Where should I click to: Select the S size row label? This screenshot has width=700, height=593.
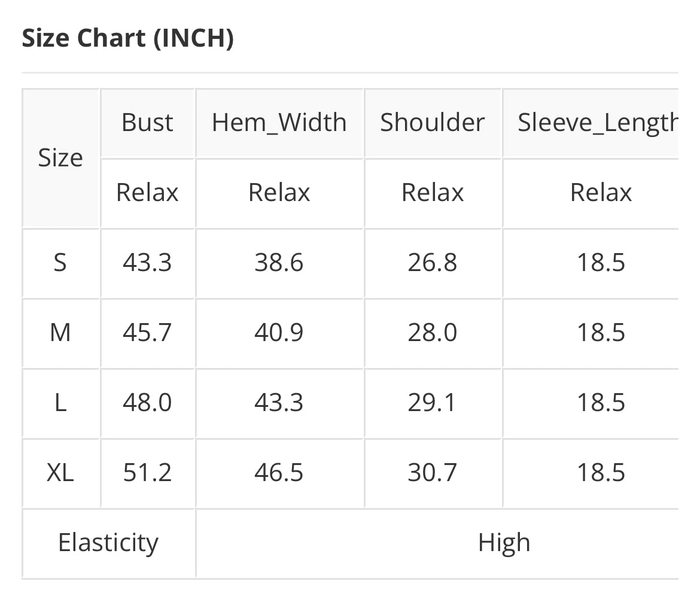point(60,263)
